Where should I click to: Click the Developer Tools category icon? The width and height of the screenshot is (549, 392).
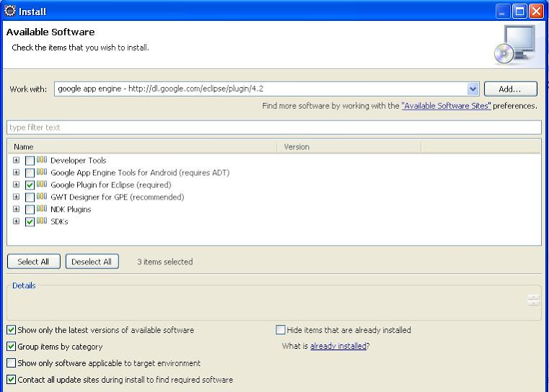point(42,160)
